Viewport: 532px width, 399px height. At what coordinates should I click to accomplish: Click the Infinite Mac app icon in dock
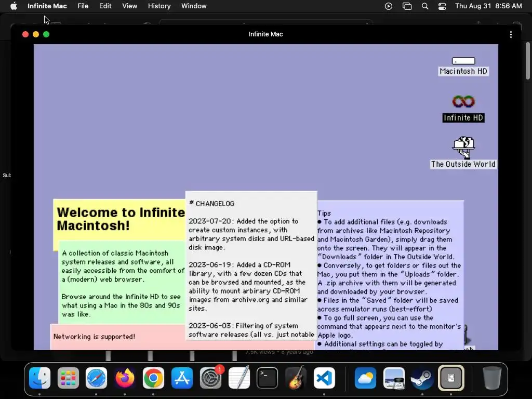[451, 378]
